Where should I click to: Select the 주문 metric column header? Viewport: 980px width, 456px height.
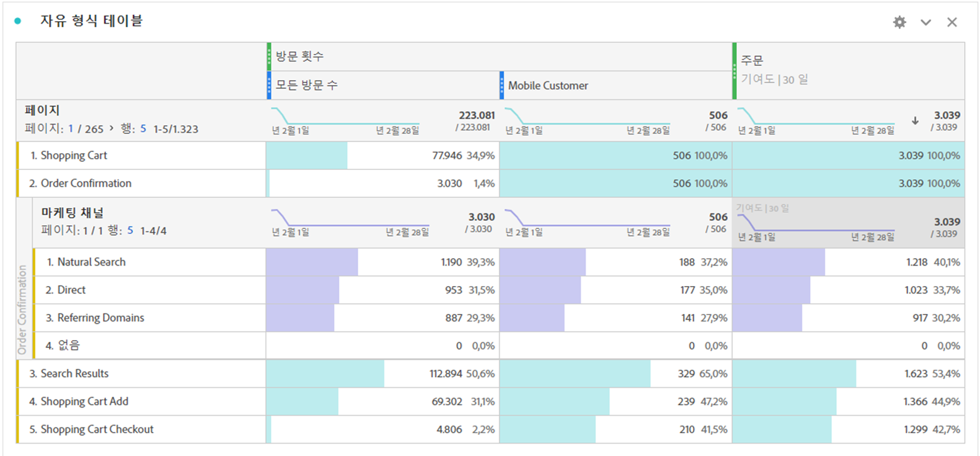[x=849, y=71]
